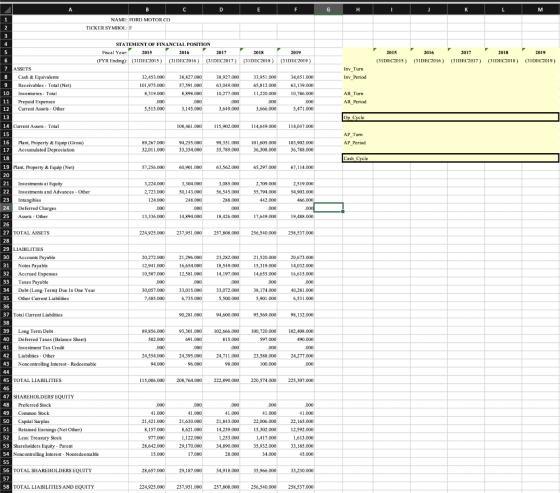Click the select-all corner triangle
The height and width of the screenshot is (493, 560).
(6, 9)
